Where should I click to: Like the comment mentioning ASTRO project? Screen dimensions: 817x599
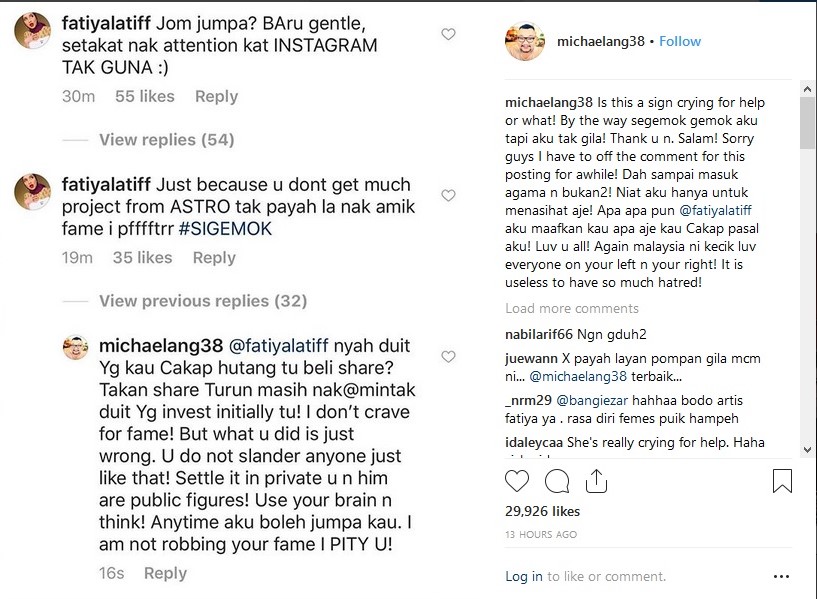(x=448, y=196)
